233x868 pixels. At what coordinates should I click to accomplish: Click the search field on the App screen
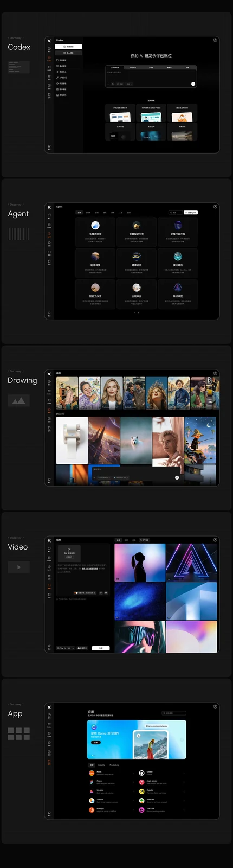point(173,713)
